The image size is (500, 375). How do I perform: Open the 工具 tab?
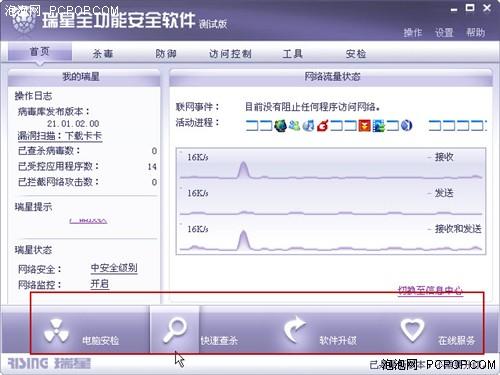293,54
